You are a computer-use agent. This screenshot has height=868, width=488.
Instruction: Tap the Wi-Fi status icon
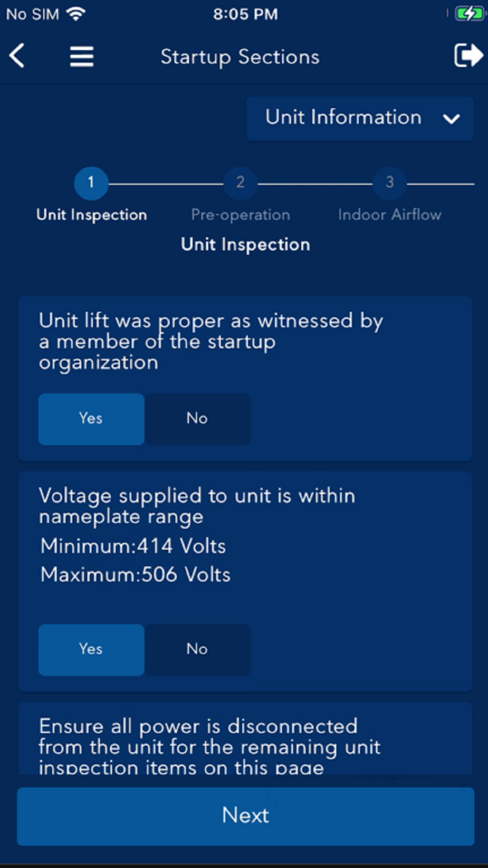pyautogui.click(x=77, y=12)
